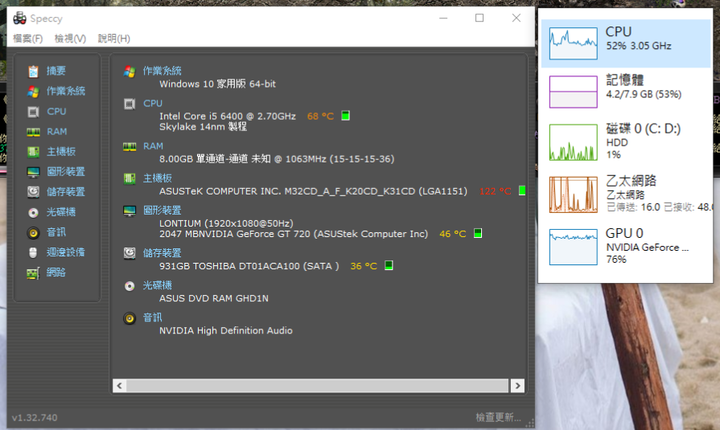Click the 46 °C GPU temperature value
The image size is (720, 430).
click(x=453, y=234)
